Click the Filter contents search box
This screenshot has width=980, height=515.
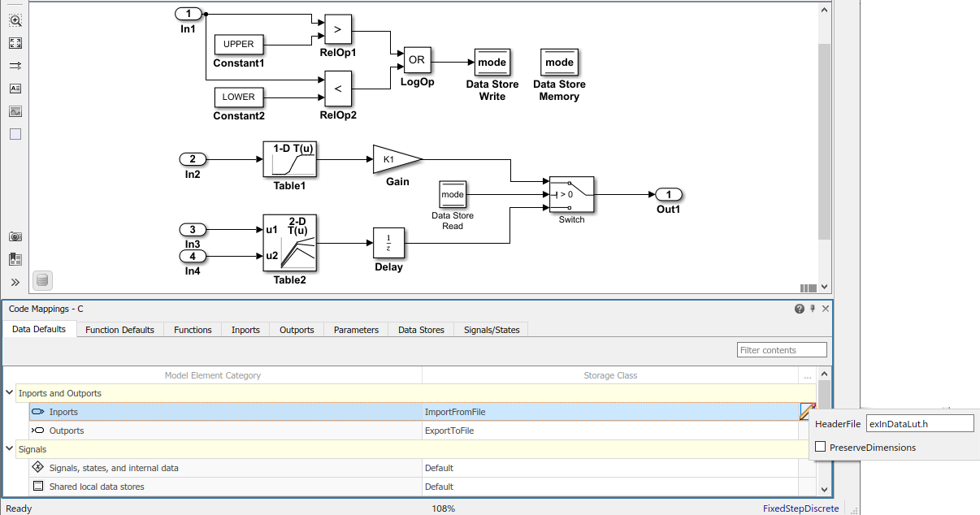pyautogui.click(x=782, y=350)
